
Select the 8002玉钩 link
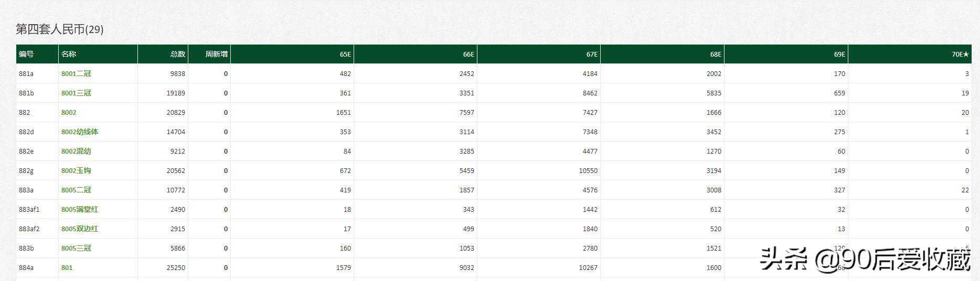tap(76, 171)
